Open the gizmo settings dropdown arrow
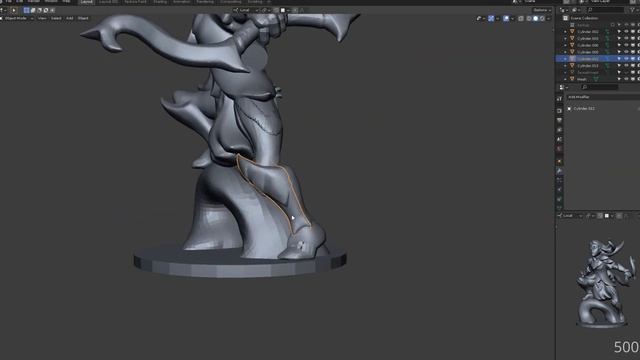 pyautogui.click(x=497, y=18)
